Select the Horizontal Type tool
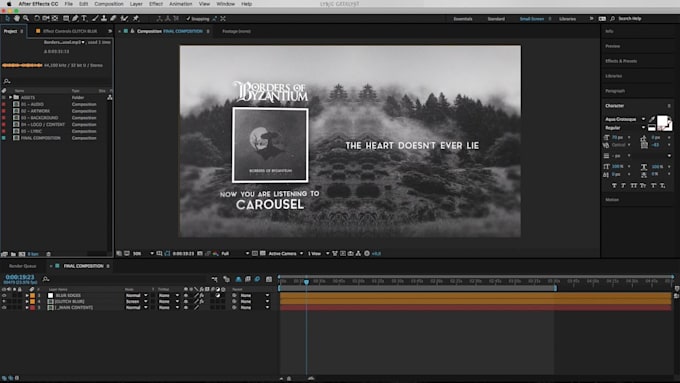The height and width of the screenshot is (383, 680). pyautogui.click(x=84, y=18)
